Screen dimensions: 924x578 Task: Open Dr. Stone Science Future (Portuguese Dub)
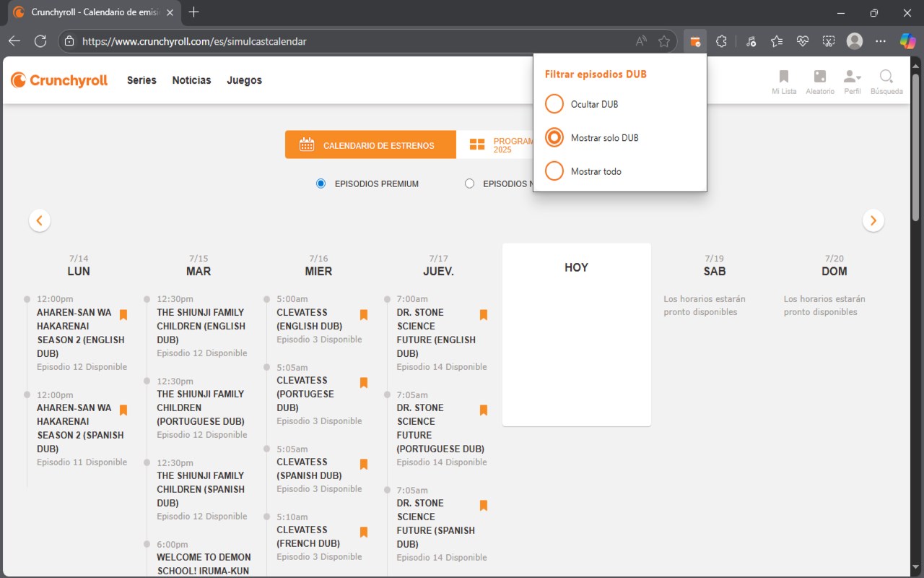[440, 428]
